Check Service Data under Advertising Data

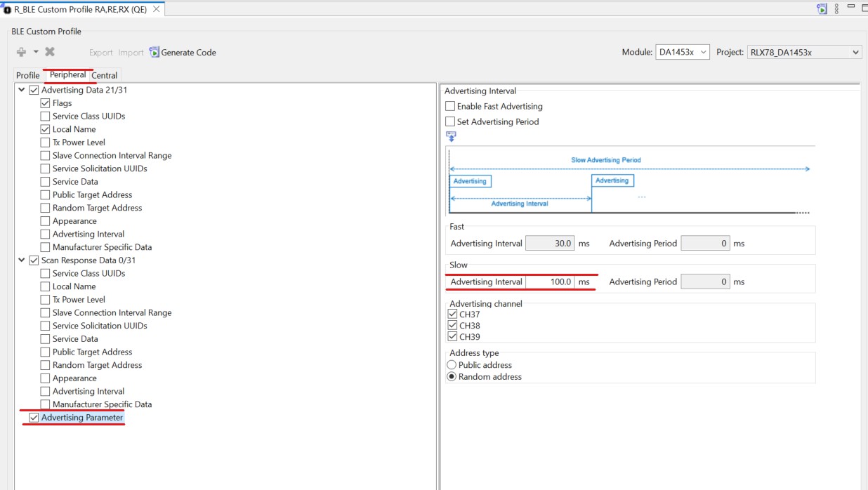click(45, 182)
